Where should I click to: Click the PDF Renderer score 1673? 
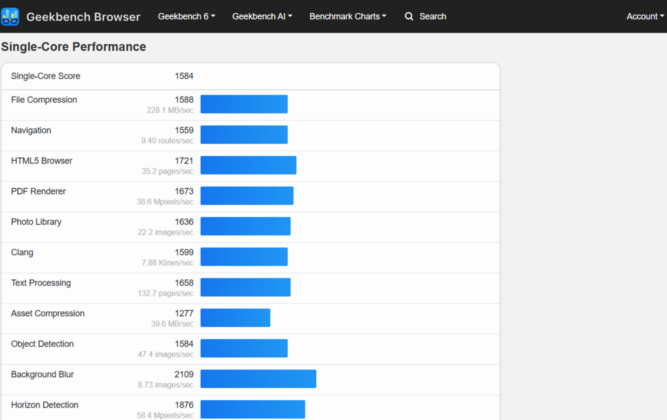[x=184, y=191]
